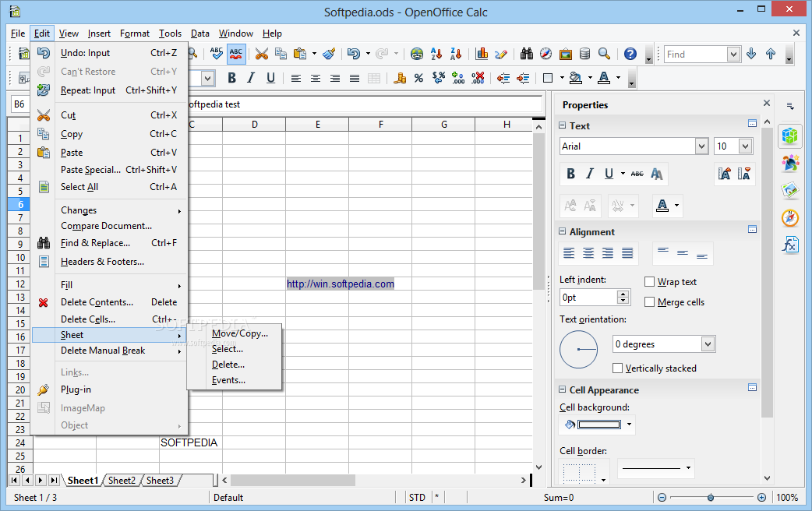Toggle Italic in Properties sidebar
The width and height of the screenshot is (812, 511).
pos(590,174)
